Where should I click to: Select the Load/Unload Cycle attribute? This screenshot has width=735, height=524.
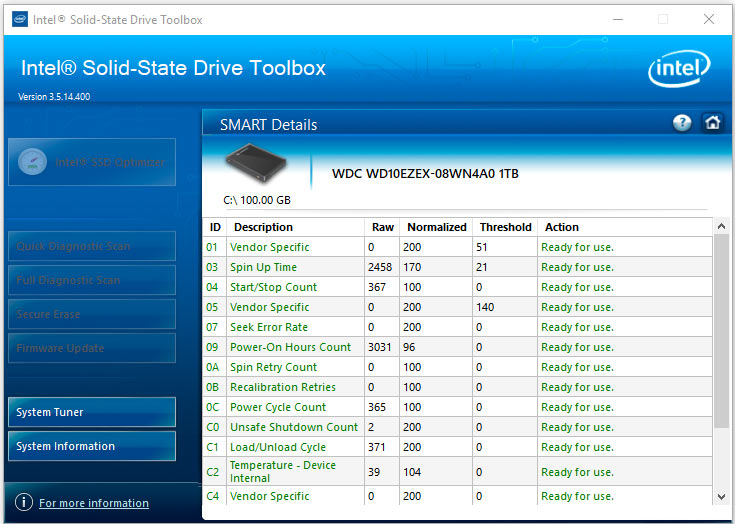(x=278, y=447)
